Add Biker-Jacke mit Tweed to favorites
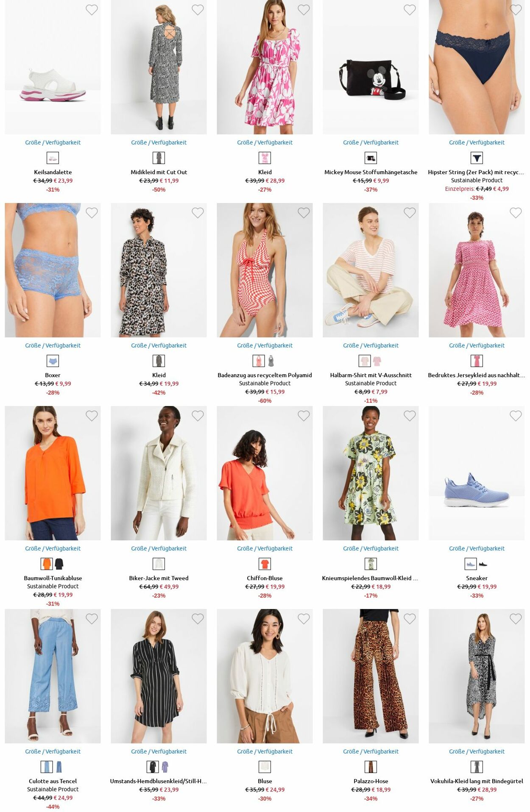The width and height of the screenshot is (530, 812). 198,416
